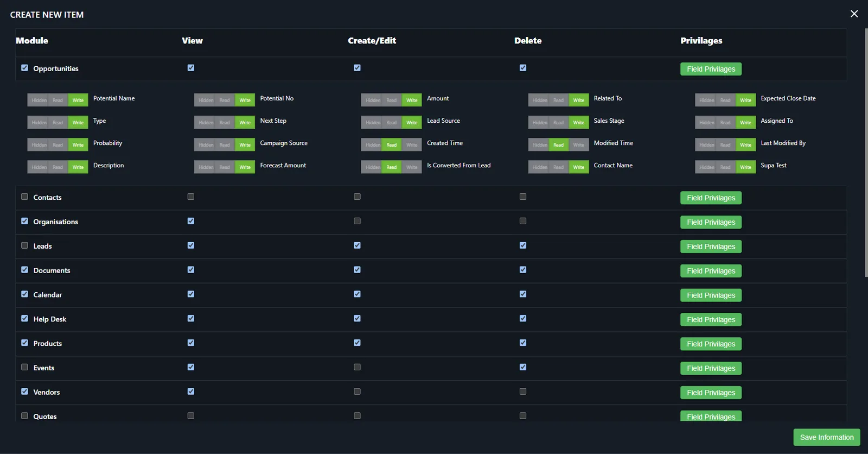This screenshot has width=868, height=454.
Task: Toggle Create/Edit for Help Desk
Action: point(357,318)
